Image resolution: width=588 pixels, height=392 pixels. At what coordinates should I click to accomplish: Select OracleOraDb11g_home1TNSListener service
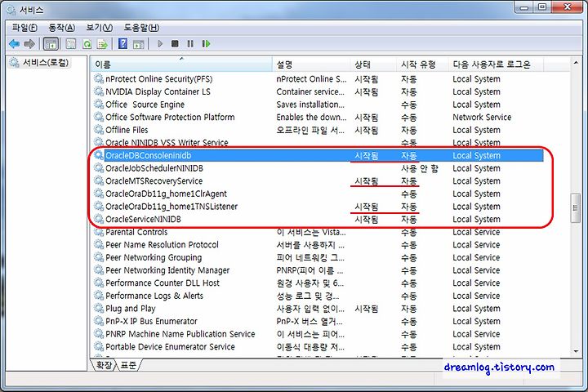318,207
